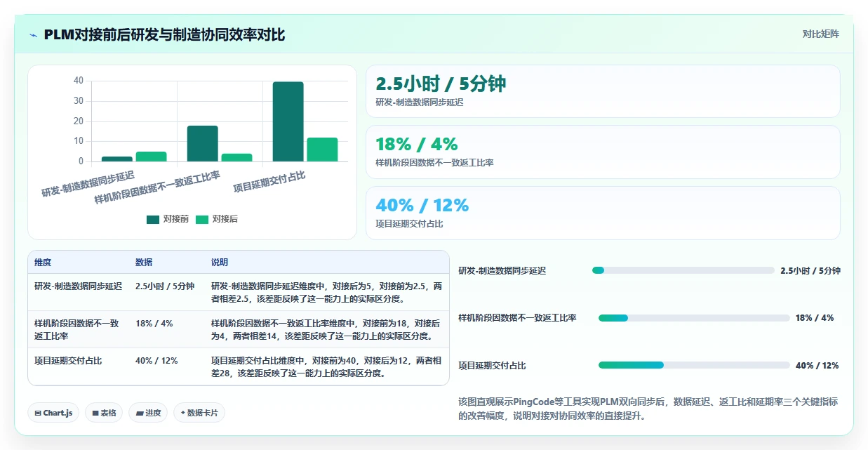
Task: Click progress bar for 研发-制造数据同步延迟
Action: point(683,270)
